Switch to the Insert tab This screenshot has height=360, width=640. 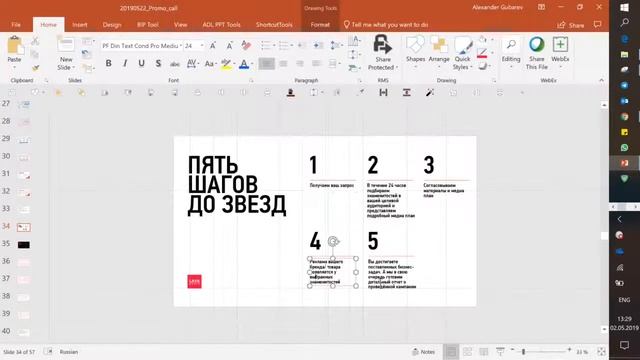pos(80,24)
